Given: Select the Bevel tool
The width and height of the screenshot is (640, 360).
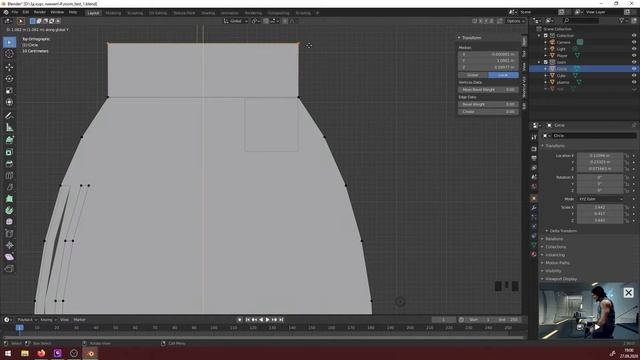Looking at the screenshot, I should point(9,164).
